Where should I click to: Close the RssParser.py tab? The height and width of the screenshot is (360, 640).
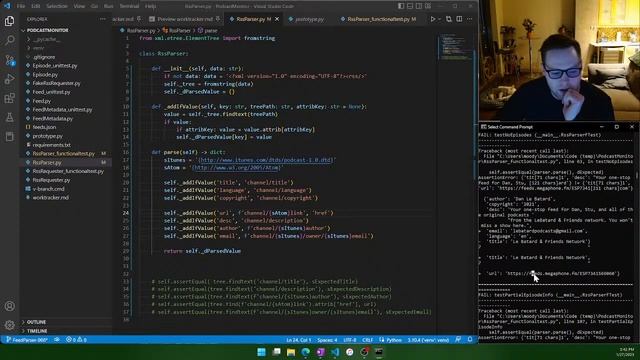(x=277, y=19)
